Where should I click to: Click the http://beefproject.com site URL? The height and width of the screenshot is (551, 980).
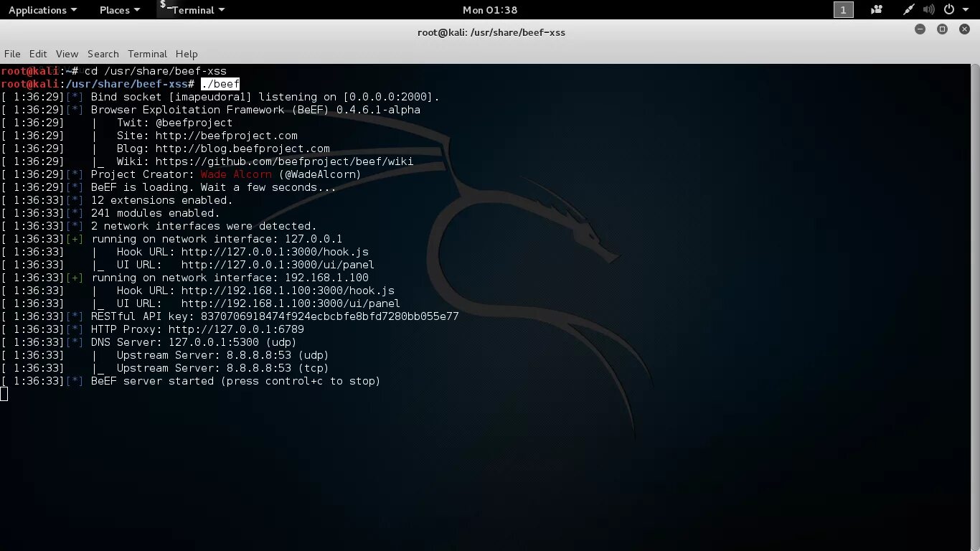point(227,136)
